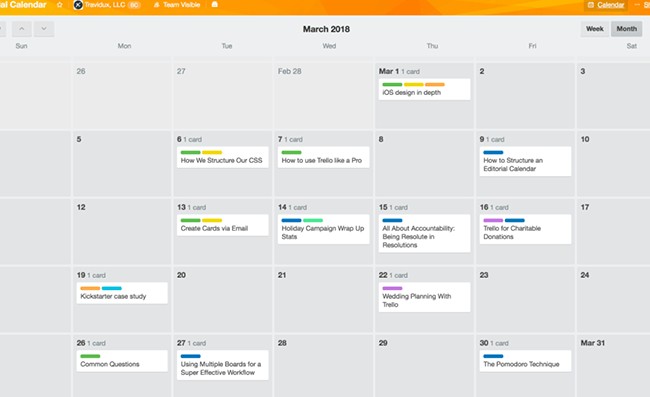Screen dimensions: 650x397
Task: Switch to Month view
Action: pyautogui.click(x=626, y=29)
